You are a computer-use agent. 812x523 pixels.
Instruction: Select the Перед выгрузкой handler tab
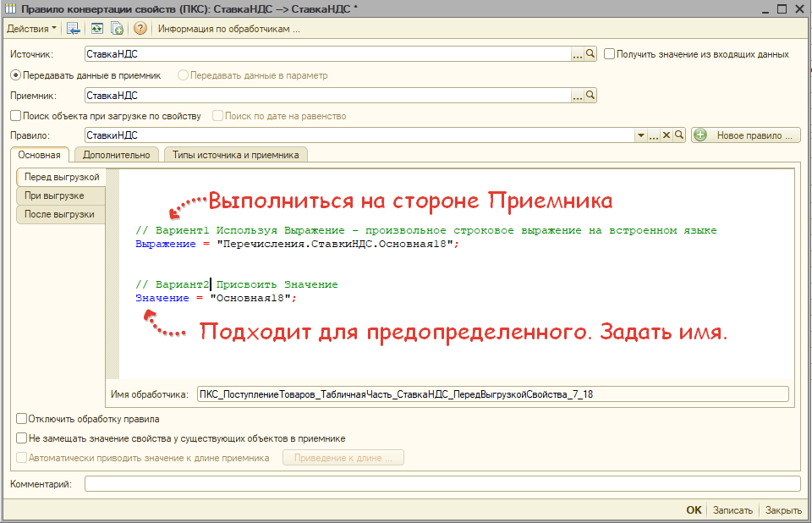tap(62, 177)
